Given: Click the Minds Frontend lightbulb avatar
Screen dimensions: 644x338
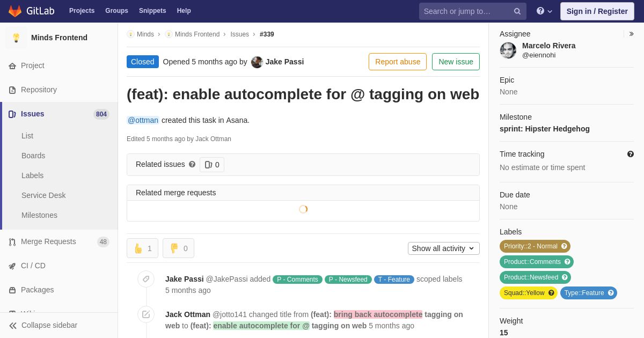Looking at the screenshot, I should click(16, 38).
